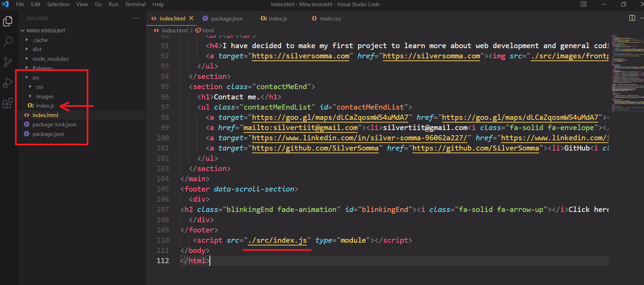
Task: Open the Search view in activity bar
Action: (8, 42)
